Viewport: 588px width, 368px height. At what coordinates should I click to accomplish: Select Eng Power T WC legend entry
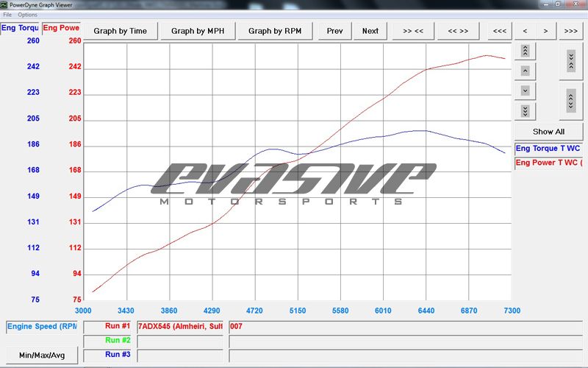coord(548,163)
